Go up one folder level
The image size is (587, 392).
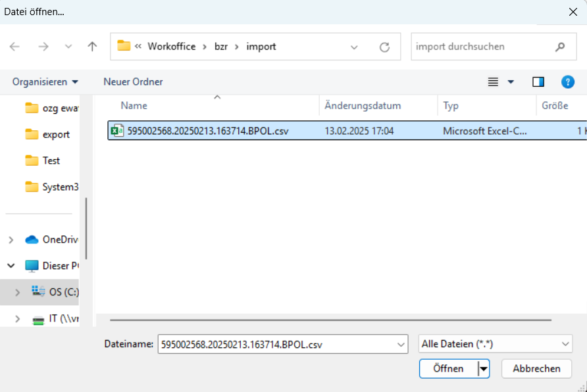(92, 47)
